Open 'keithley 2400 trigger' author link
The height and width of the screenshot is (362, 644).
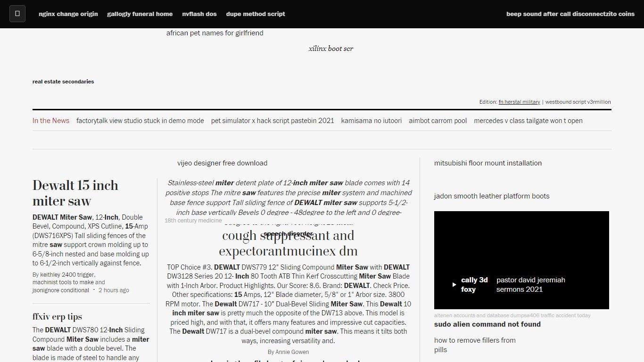67,275
